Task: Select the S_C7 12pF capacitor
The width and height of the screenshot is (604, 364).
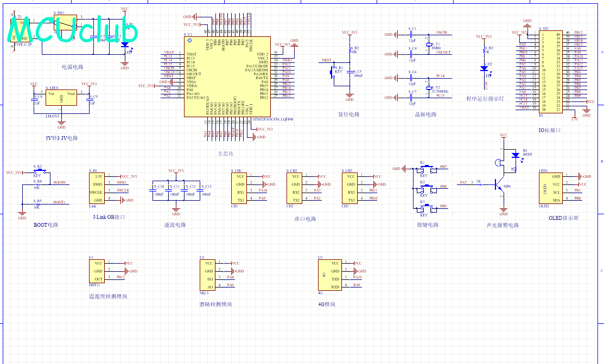Action: click(411, 98)
